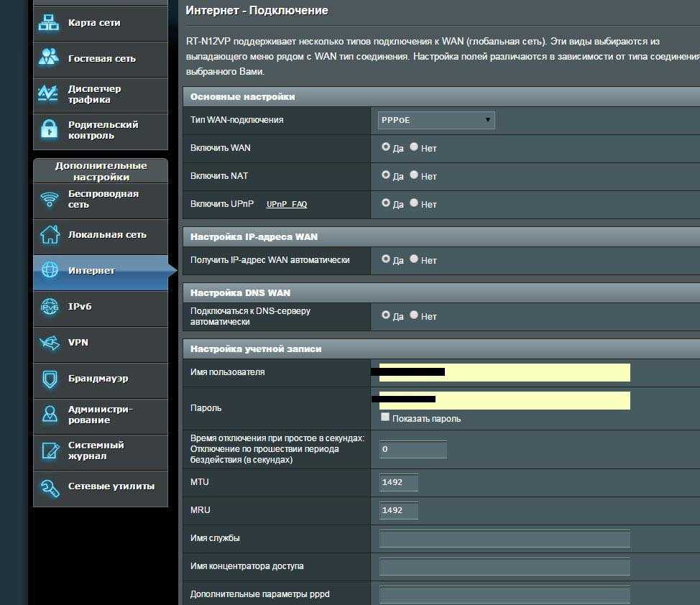Viewport: 700px width, 605px height.
Task: Click the Дополнительные параметры pppd field
Action: tap(505, 595)
